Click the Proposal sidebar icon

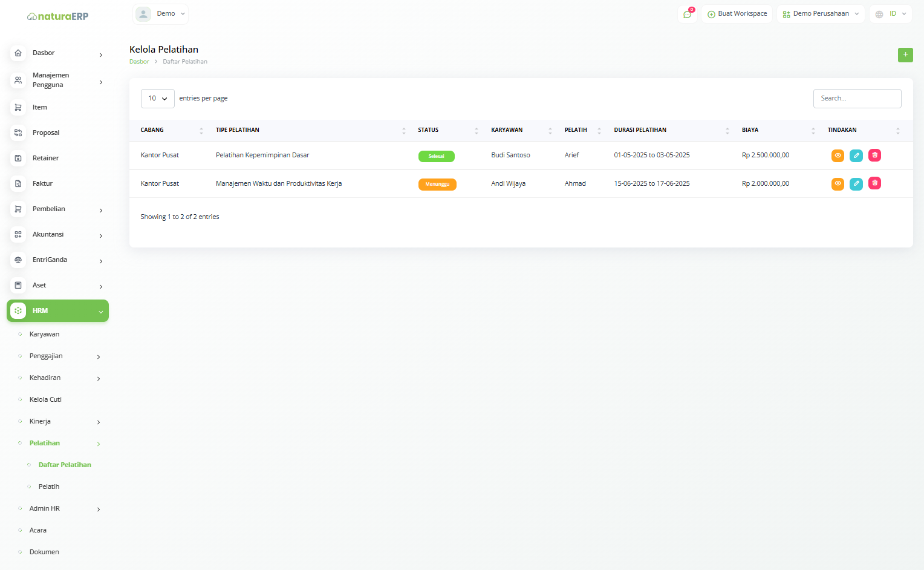(x=18, y=133)
